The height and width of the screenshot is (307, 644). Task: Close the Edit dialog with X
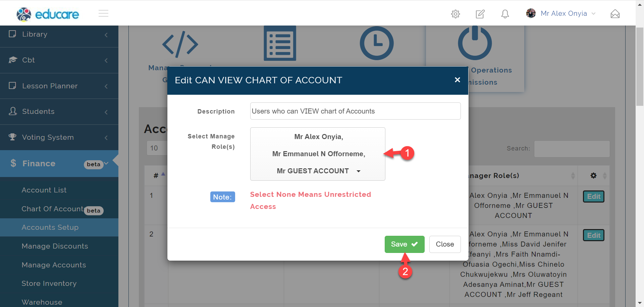457,80
